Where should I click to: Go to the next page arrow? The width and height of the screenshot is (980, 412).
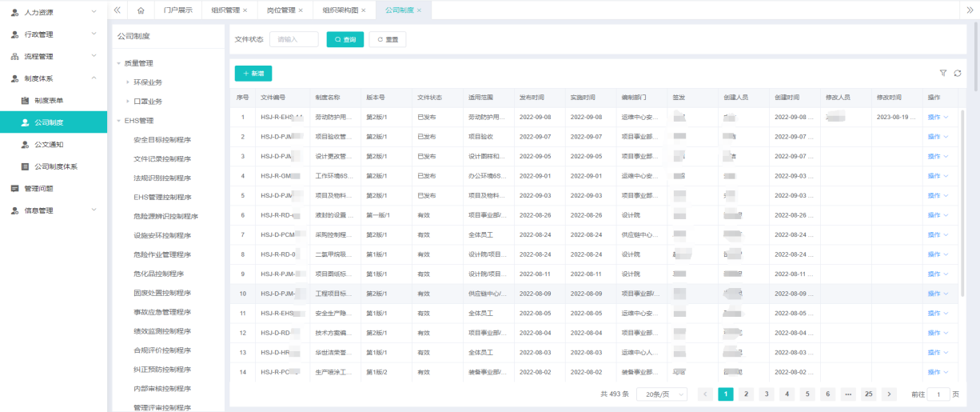click(x=890, y=394)
